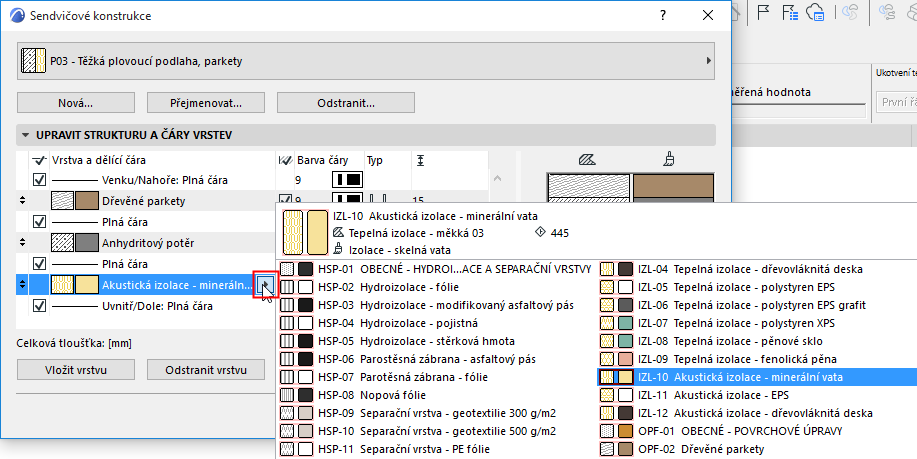Click the První řá... field in the main window
Image resolution: width=917 pixels, height=459 pixels.
tap(897, 102)
